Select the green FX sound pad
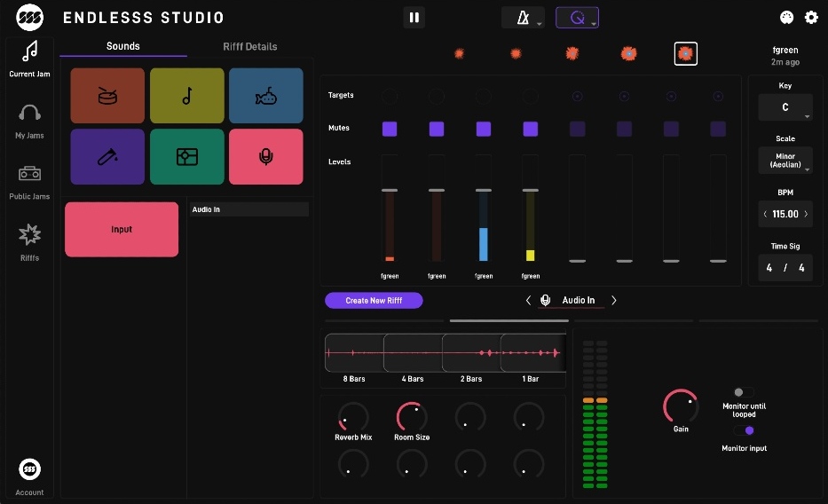Viewport: 828px width, 504px height. pos(187,157)
